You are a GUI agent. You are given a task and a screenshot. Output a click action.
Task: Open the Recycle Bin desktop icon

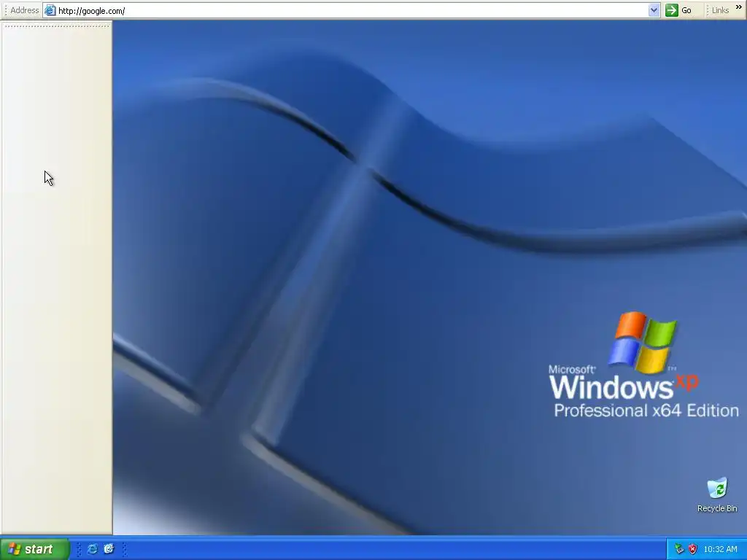(x=717, y=495)
